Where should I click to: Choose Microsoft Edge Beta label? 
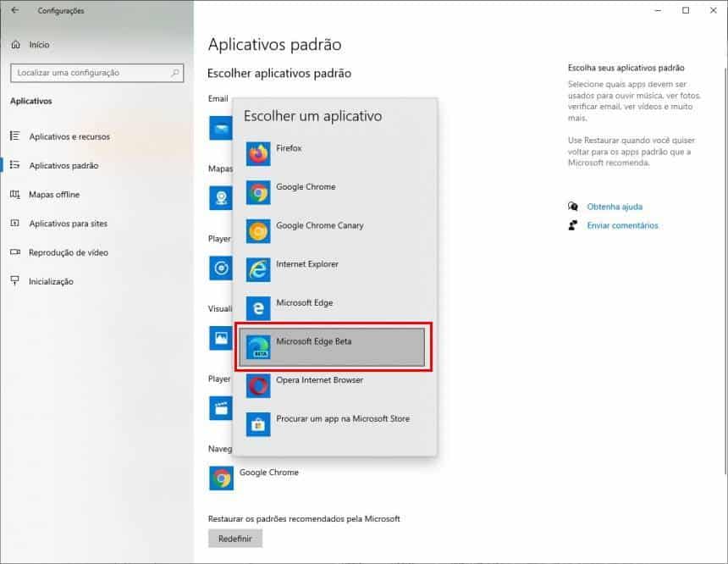click(x=314, y=341)
